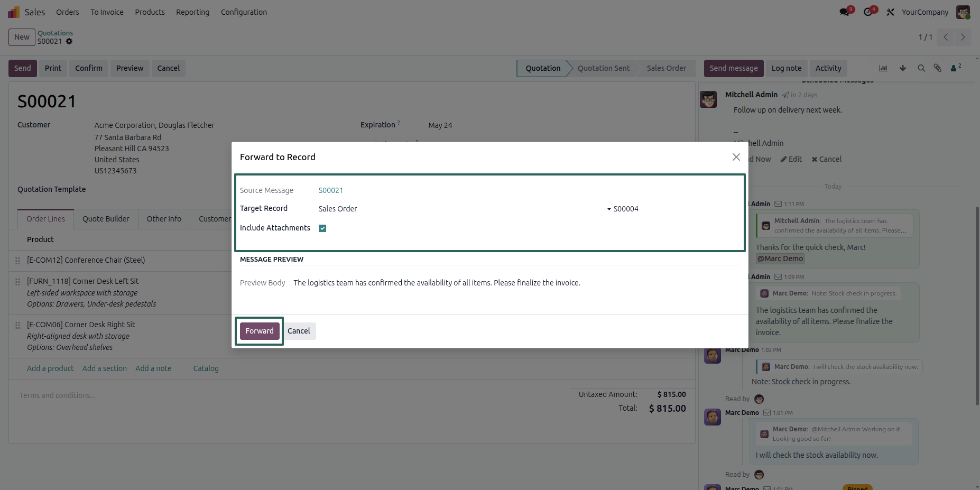Viewport: 980px width, 490px height.
Task: Open the debug tools icon
Action: (891, 12)
